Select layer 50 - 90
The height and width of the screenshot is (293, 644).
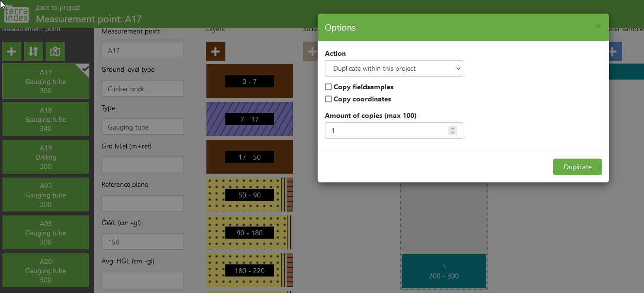250,195
